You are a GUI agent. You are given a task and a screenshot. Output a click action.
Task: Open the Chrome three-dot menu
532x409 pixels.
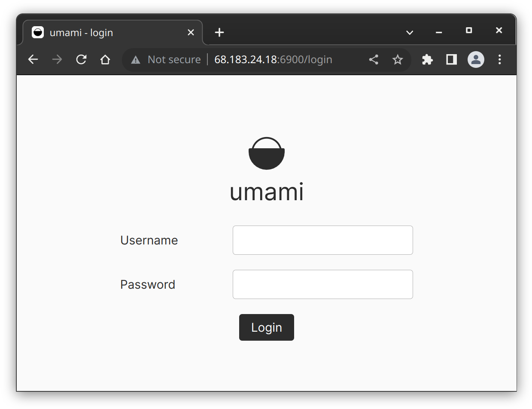[499, 60]
